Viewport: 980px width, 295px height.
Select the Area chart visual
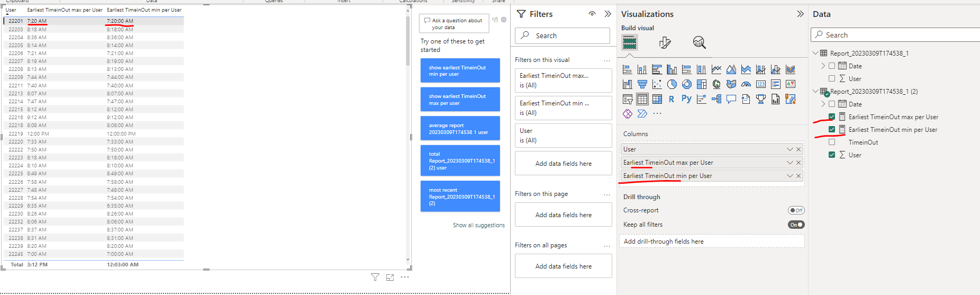coord(731,69)
